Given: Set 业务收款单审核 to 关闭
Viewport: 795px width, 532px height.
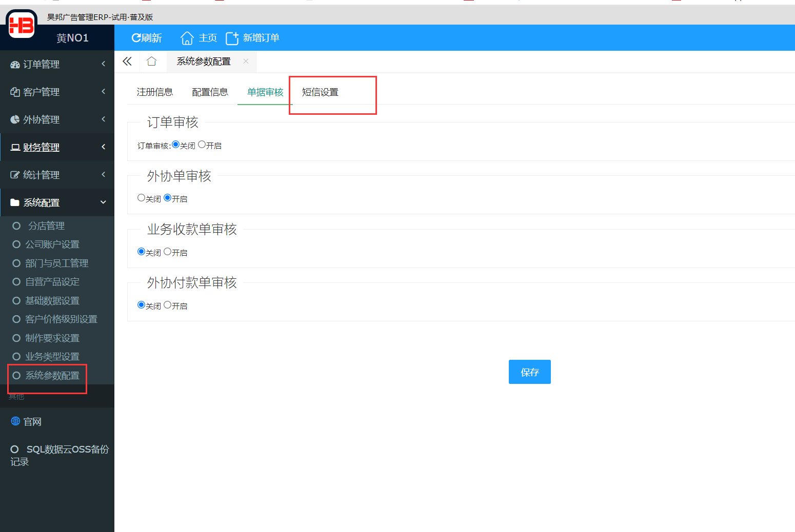Looking at the screenshot, I should coord(141,252).
